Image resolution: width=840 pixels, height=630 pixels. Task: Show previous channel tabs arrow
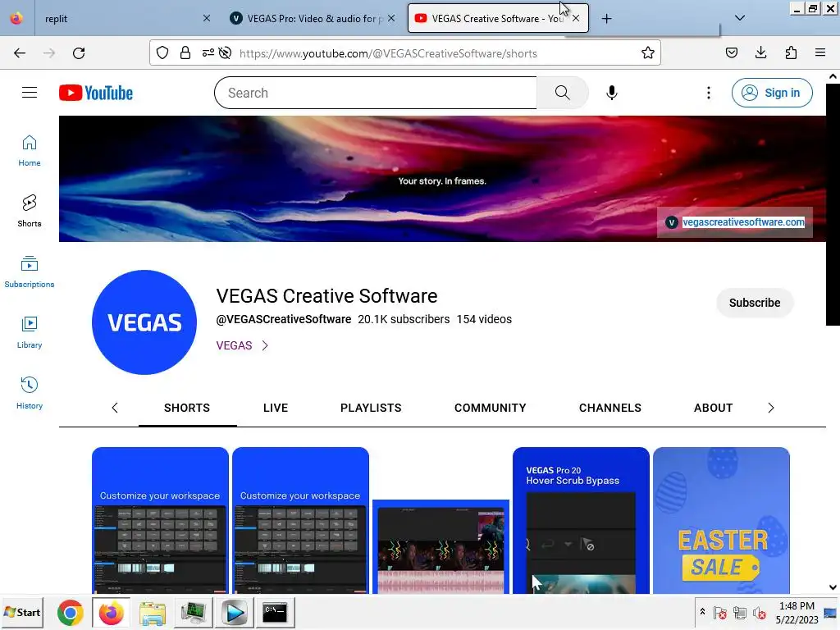[x=115, y=409]
